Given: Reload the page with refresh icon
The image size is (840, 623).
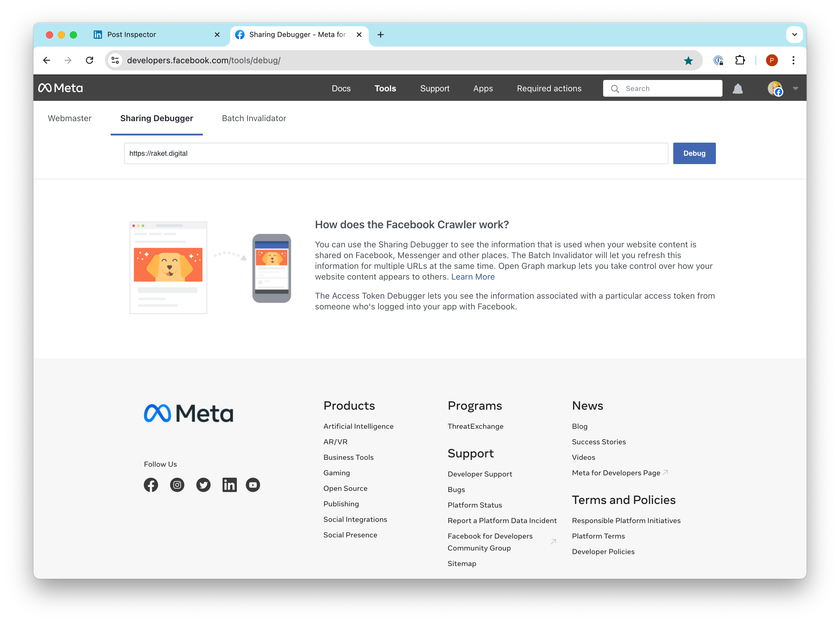Looking at the screenshot, I should [89, 60].
